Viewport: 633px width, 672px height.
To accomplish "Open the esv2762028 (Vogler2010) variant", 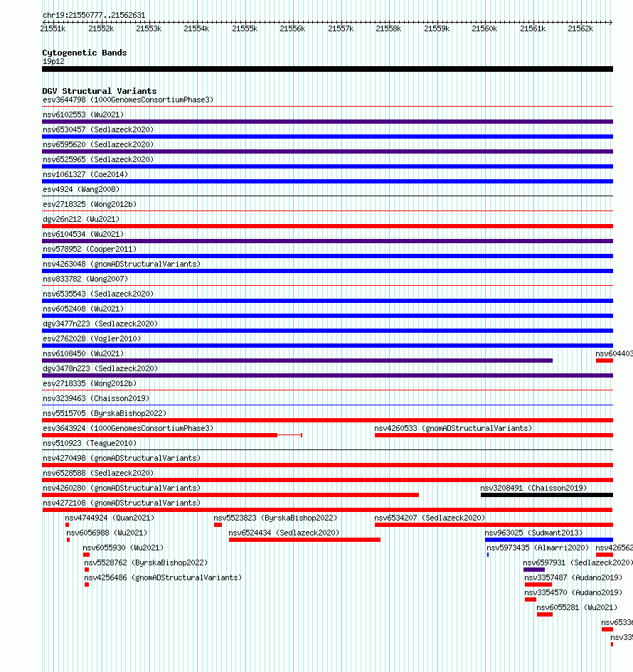I will click(x=92, y=338).
